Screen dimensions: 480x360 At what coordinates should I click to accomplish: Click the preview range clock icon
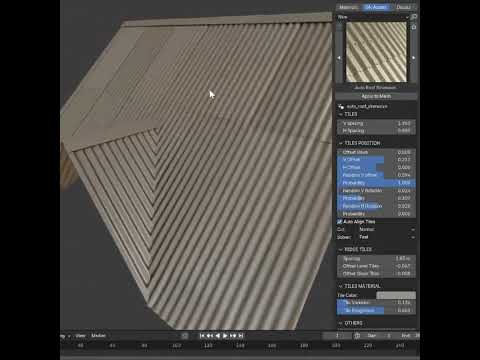click(x=357, y=335)
